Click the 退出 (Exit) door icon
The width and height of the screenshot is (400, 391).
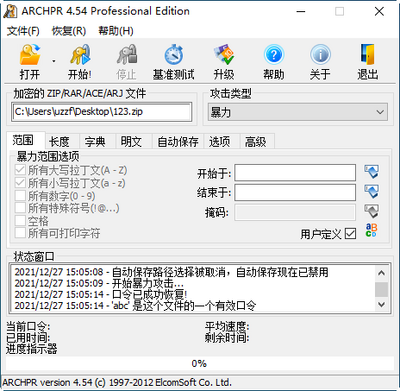[367, 54]
